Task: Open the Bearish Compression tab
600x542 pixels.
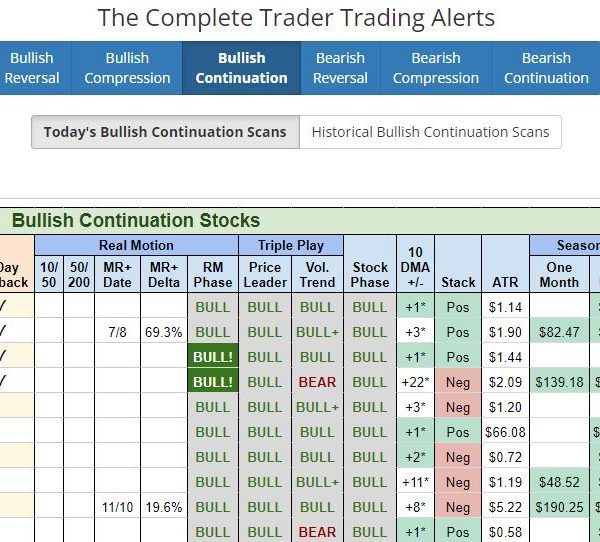Action: [x=435, y=68]
